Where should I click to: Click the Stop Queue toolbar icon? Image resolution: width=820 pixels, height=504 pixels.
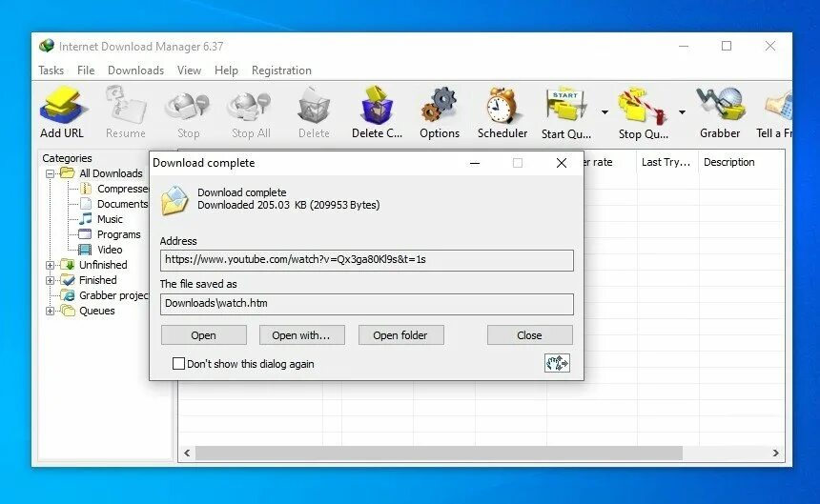pyautogui.click(x=643, y=106)
